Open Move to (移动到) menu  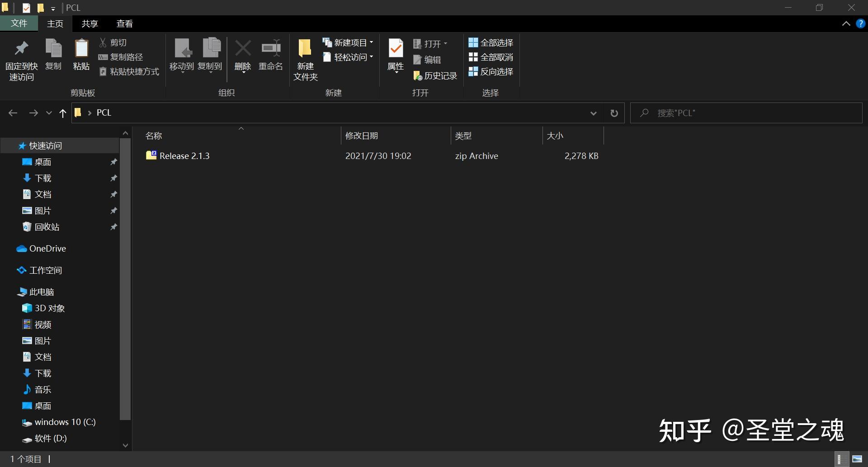tap(182, 55)
